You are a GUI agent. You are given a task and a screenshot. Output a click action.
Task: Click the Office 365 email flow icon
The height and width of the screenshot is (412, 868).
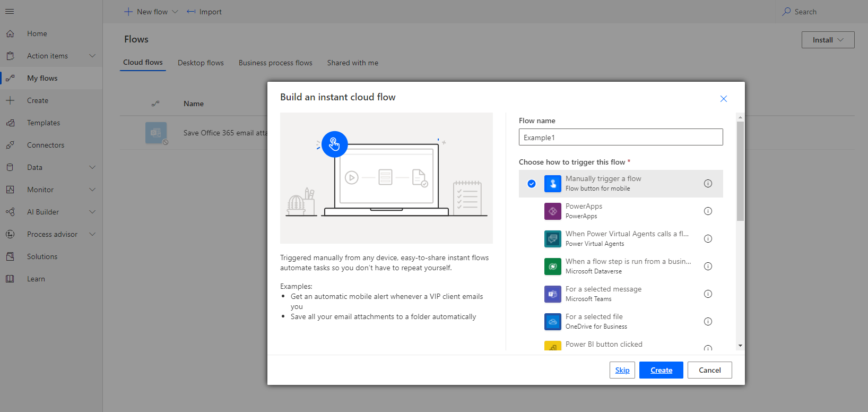(156, 133)
